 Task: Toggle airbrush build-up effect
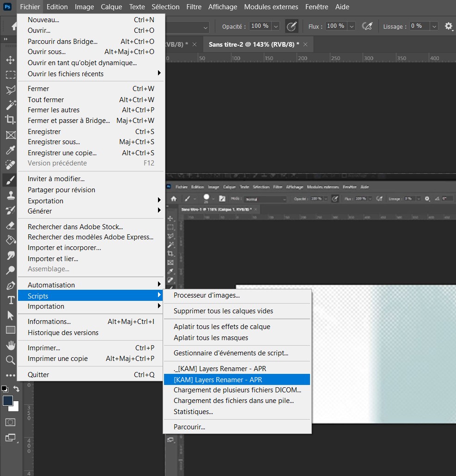(367, 26)
